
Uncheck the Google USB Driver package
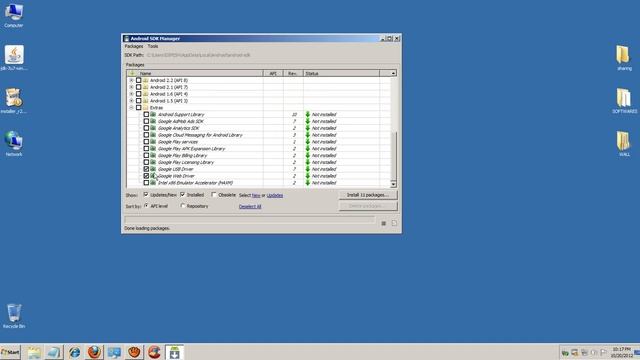(146, 169)
